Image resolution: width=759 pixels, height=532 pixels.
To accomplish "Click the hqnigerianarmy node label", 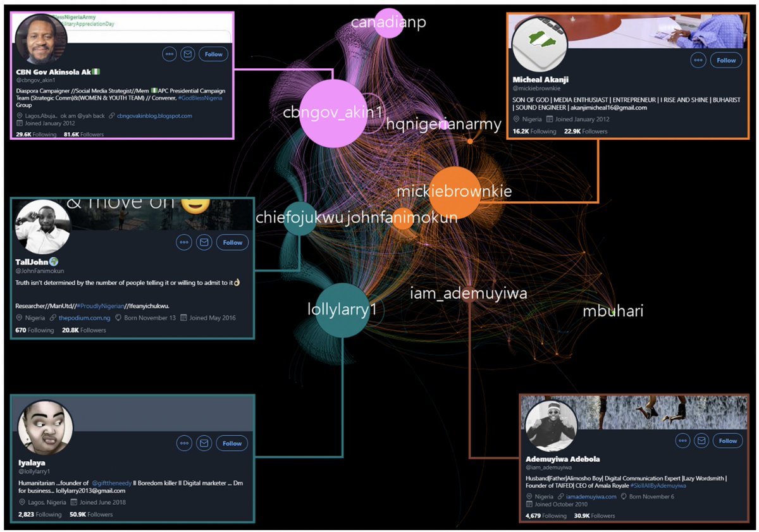I will click(443, 125).
